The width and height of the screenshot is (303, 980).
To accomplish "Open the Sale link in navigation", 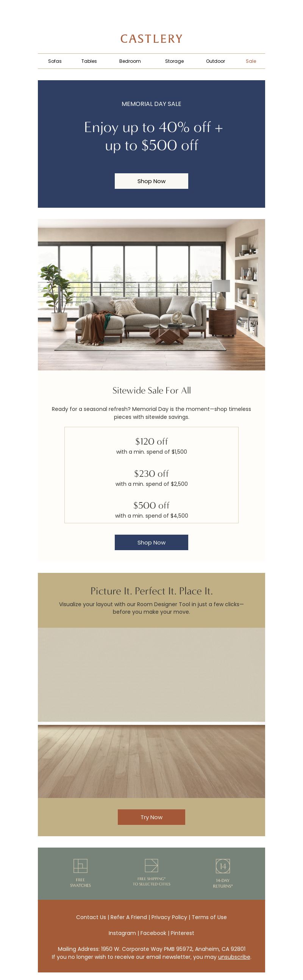I will 251,61.
